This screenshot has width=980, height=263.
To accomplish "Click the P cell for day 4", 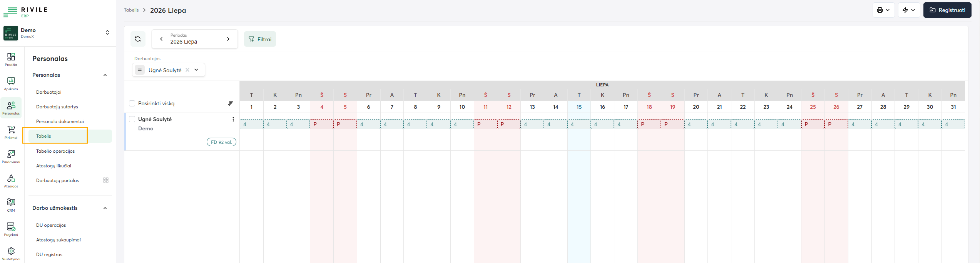I will (322, 124).
